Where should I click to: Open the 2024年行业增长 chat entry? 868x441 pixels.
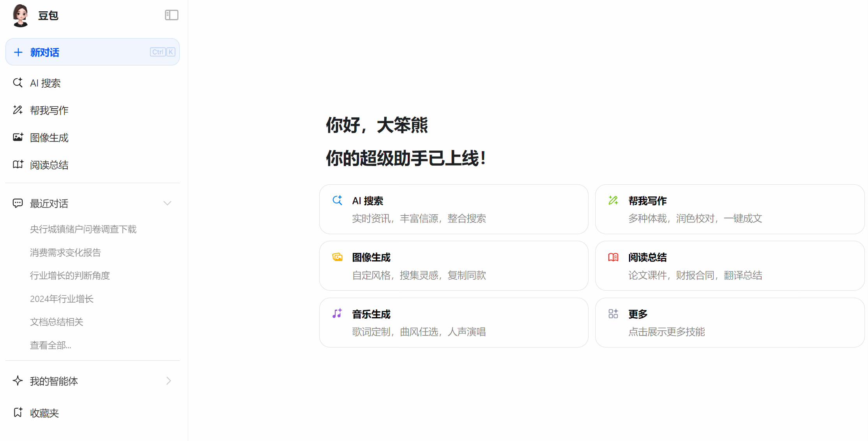pyautogui.click(x=62, y=298)
